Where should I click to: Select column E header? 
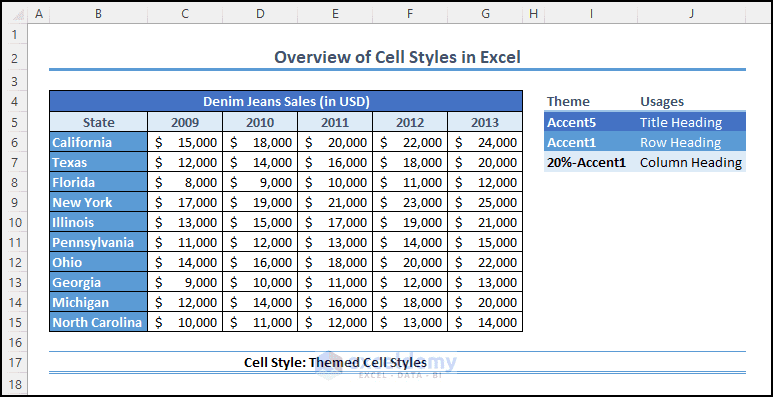click(335, 15)
